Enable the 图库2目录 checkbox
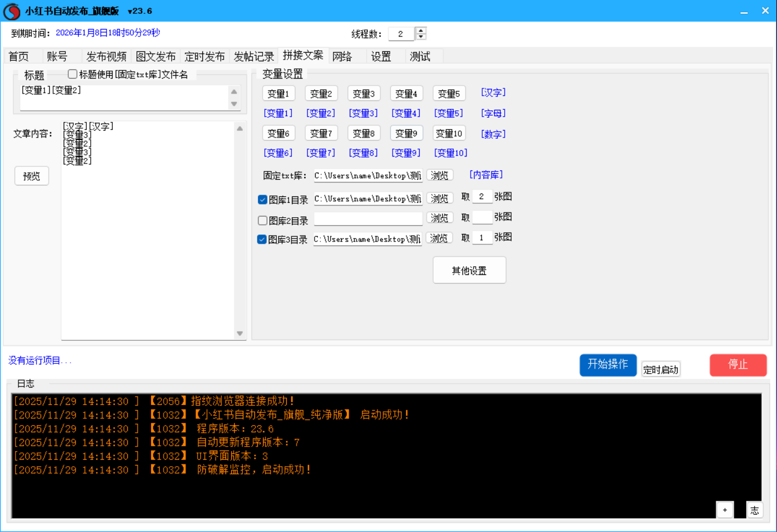The image size is (777, 532). (x=262, y=220)
